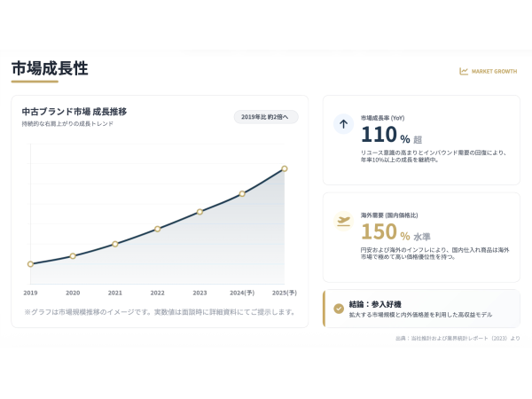This screenshot has height=399, width=532.
Task: Click the airplane overseas demand icon
Action: (343, 221)
